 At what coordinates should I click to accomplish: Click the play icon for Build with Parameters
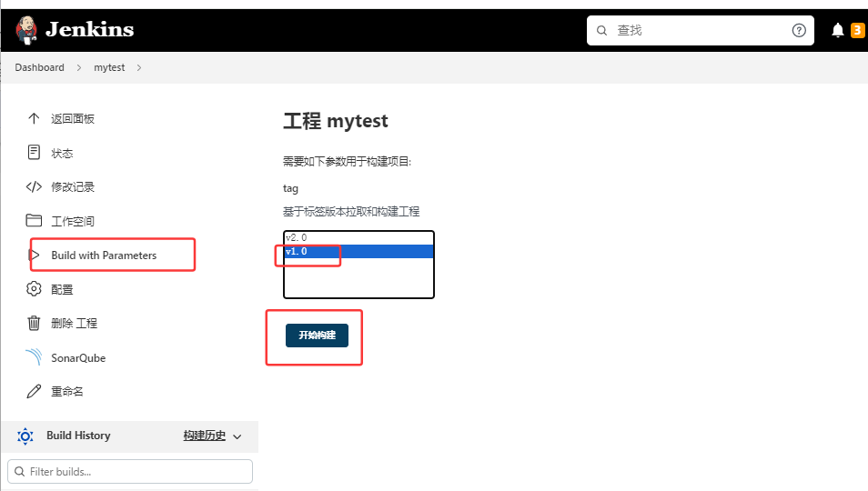[x=35, y=255]
